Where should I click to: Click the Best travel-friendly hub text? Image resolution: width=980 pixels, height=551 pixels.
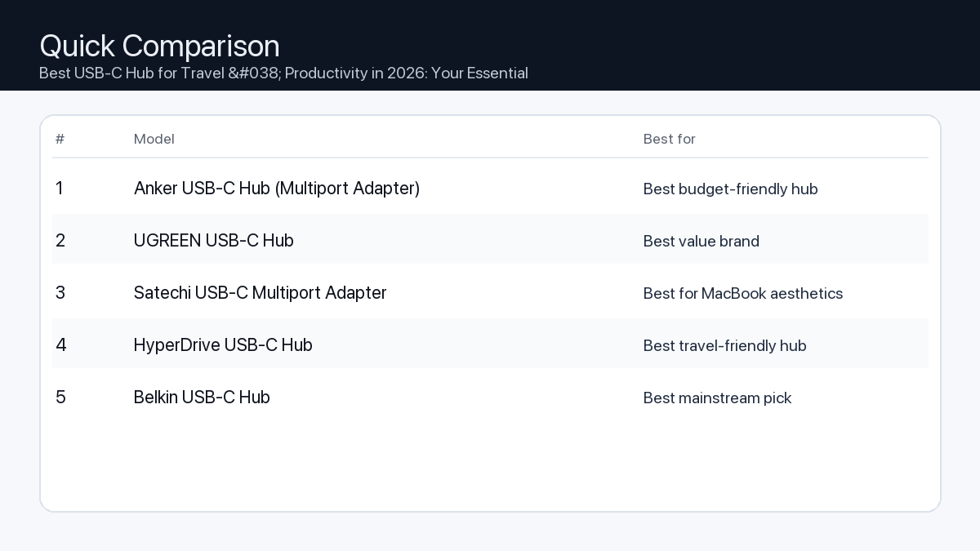[725, 346]
